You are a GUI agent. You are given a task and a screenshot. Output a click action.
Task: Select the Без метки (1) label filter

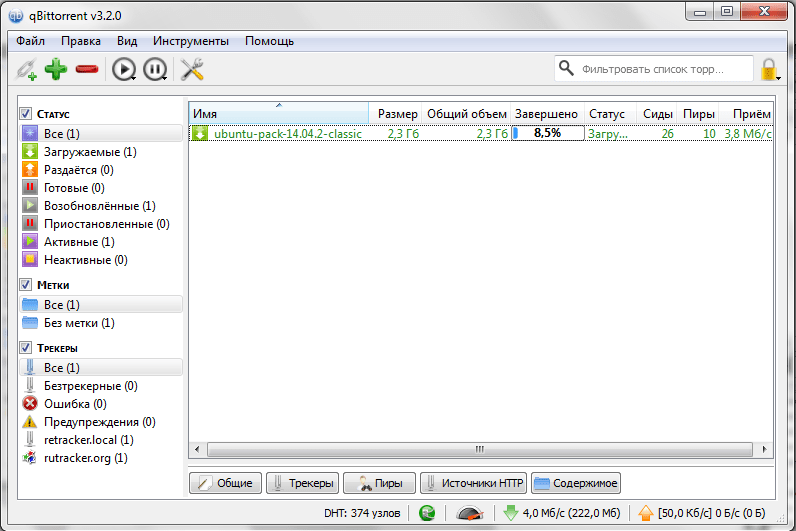[x=102, y=323]
